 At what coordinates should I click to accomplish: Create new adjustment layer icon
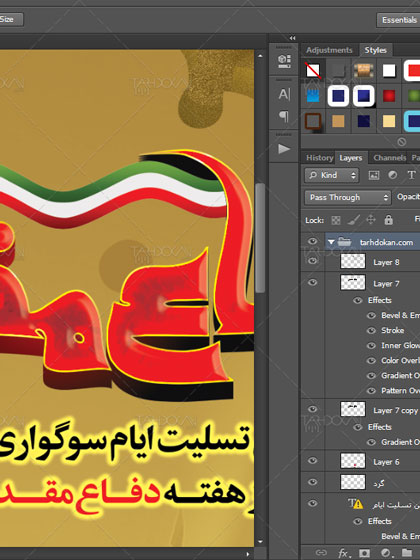click(x=385, y=553)
